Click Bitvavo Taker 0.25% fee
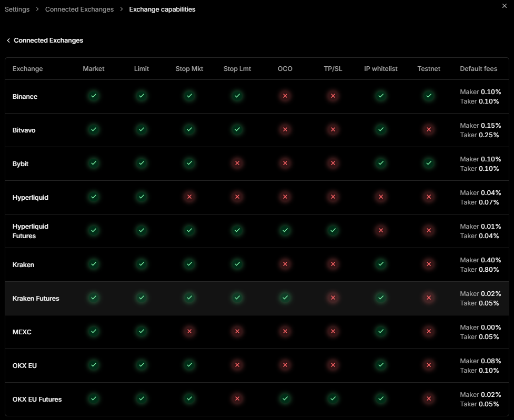 click(x=479, y=135)
